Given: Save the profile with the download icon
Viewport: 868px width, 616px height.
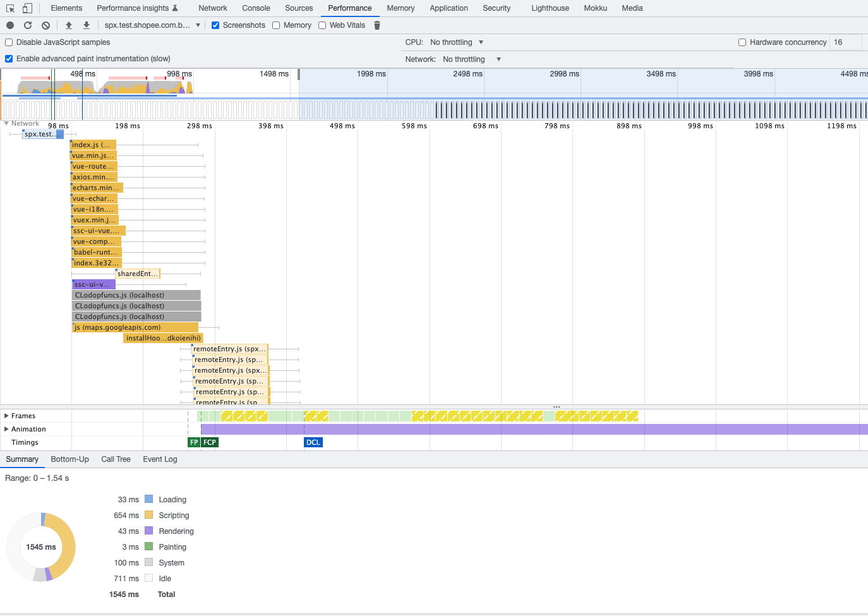Looking at the screenshot, I should pyautogui.click(x=87, y=25).
